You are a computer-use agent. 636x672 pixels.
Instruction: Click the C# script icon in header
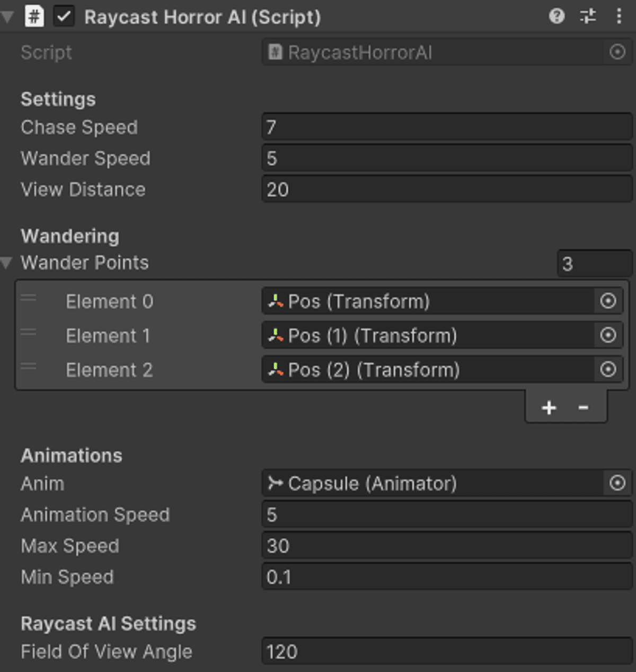[34, 16]
